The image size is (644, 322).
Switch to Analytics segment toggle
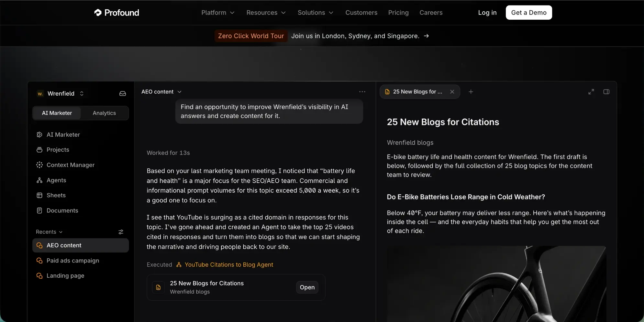pyautogui.click(x=104, y=113)
